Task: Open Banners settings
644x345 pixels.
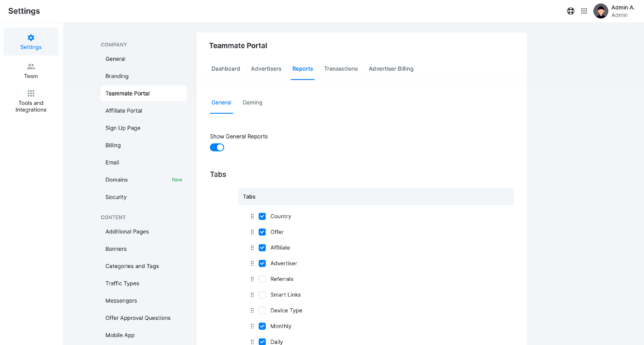Action: (144, 249)
